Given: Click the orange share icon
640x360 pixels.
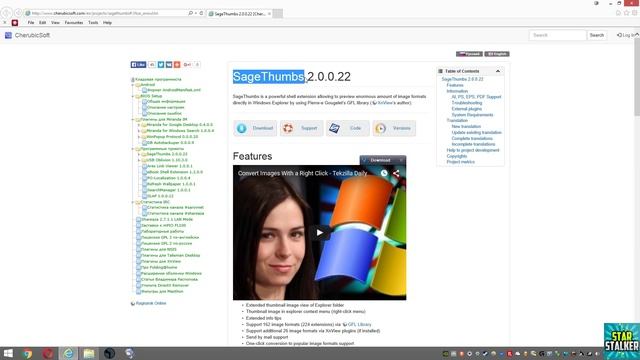Looking at the screenshot, I should [x=177, y=64].
